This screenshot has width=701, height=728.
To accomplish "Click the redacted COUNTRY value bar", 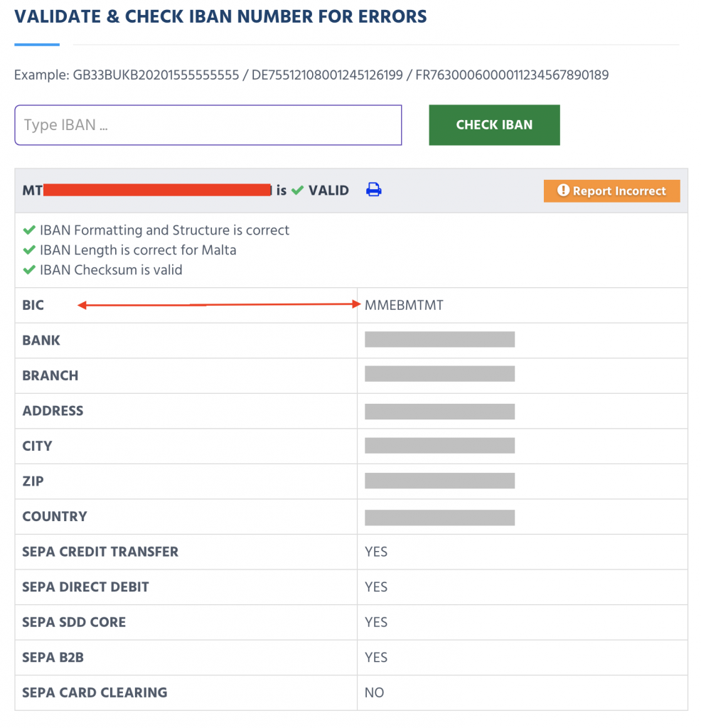I will [439, 517].
